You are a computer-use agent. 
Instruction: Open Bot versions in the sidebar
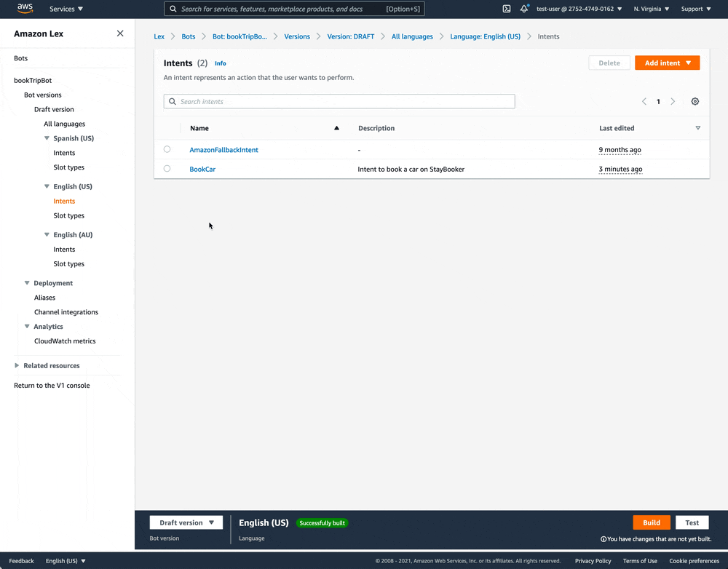(x=43, y=95)
